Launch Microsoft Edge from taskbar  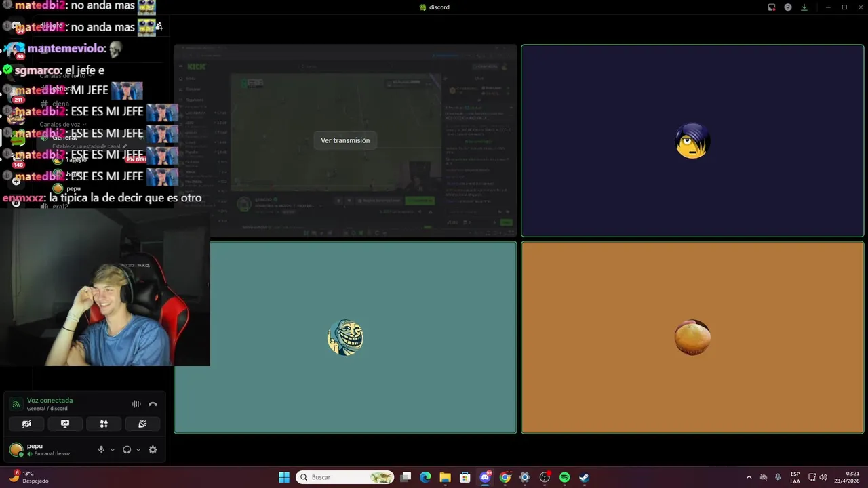[x=425, y=477]
